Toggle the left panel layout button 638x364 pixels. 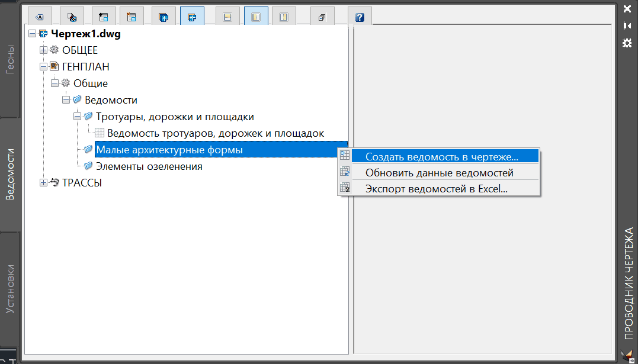point(256,17)
